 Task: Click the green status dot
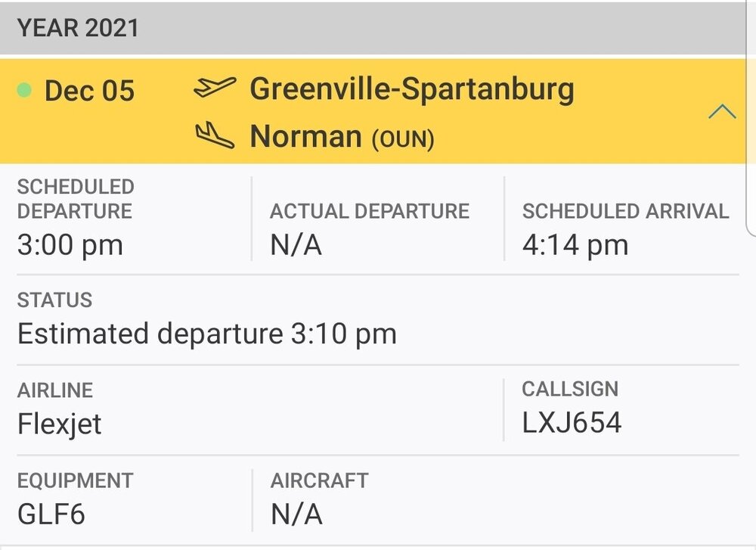tap(24, 91)
